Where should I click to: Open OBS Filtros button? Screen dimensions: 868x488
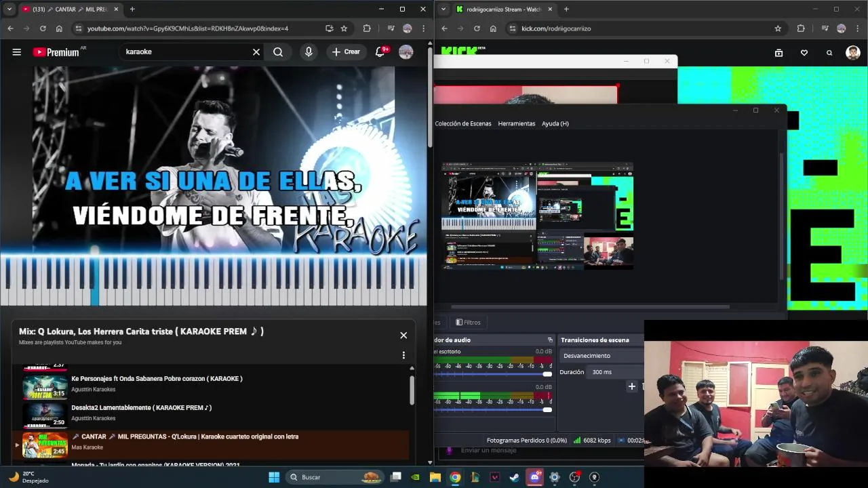[468, 323]
